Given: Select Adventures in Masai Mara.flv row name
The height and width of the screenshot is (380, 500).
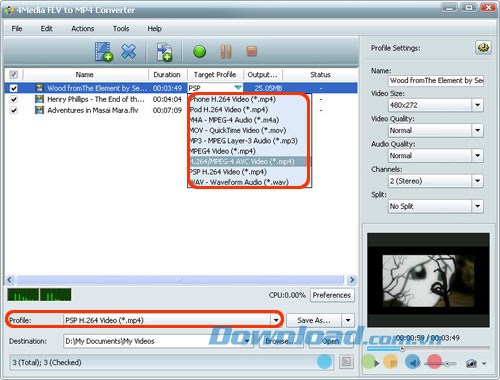Looking at the screenshot, I should click(x=93, y=110).
